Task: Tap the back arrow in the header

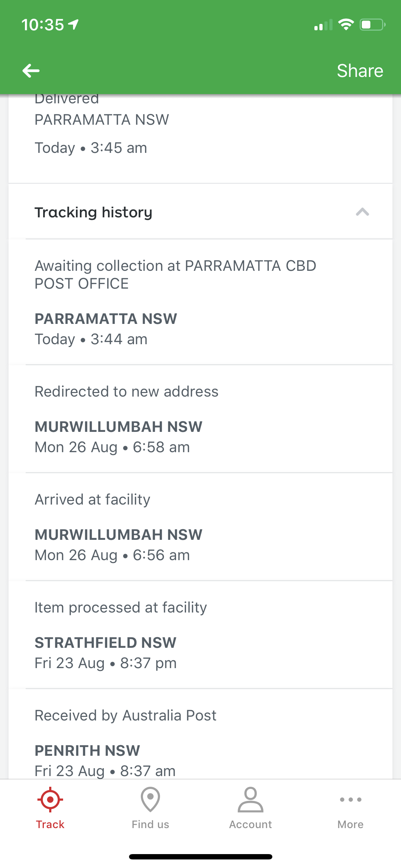Action: [31, 71]
